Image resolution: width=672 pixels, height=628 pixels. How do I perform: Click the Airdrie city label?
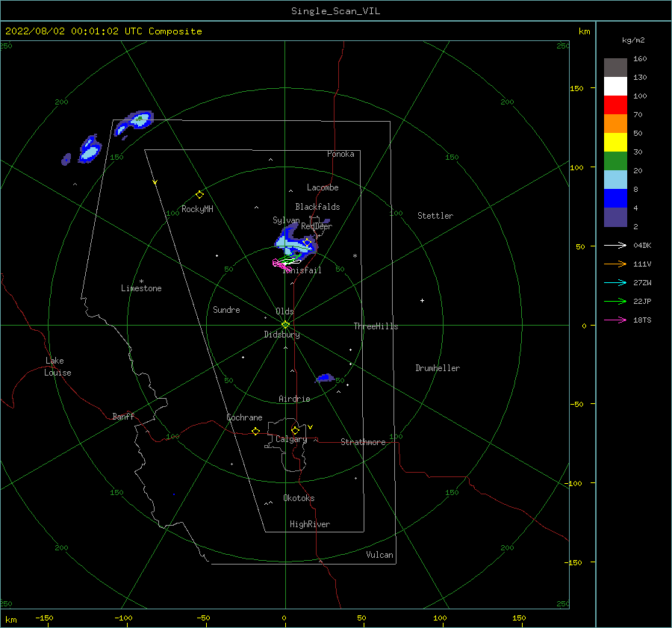pyautogui.click(x=294, y=399)
